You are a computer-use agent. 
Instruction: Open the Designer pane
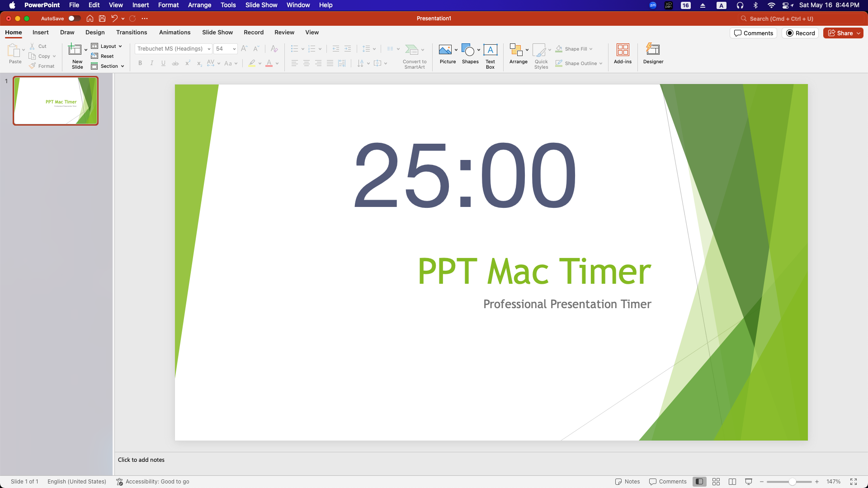coord(653,54)
